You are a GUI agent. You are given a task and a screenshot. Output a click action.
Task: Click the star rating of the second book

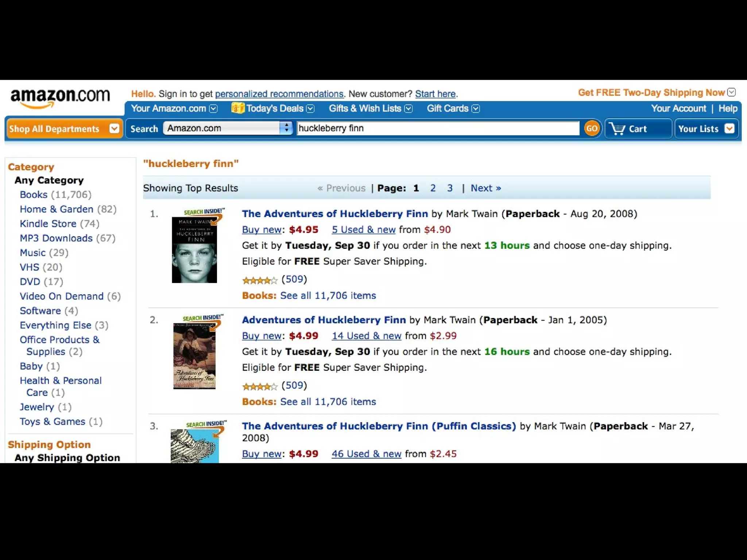click(x=260, y=386)
